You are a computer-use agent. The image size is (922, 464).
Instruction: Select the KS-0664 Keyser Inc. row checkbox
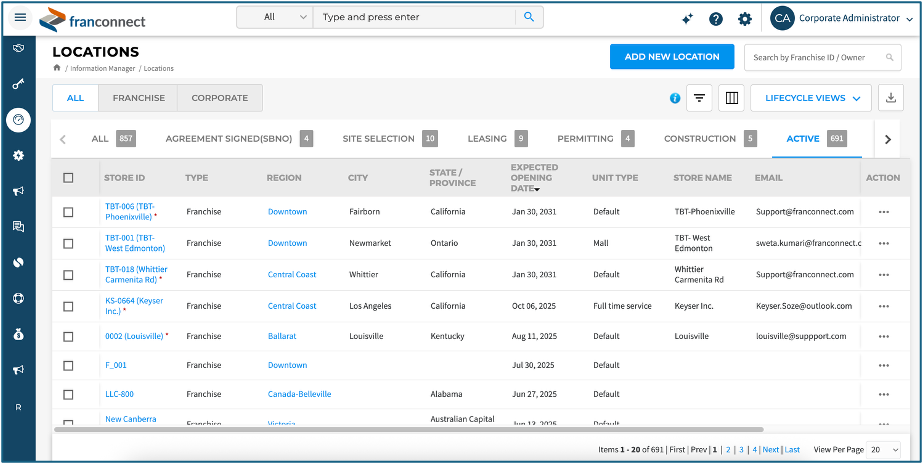[x=68, y=306]
